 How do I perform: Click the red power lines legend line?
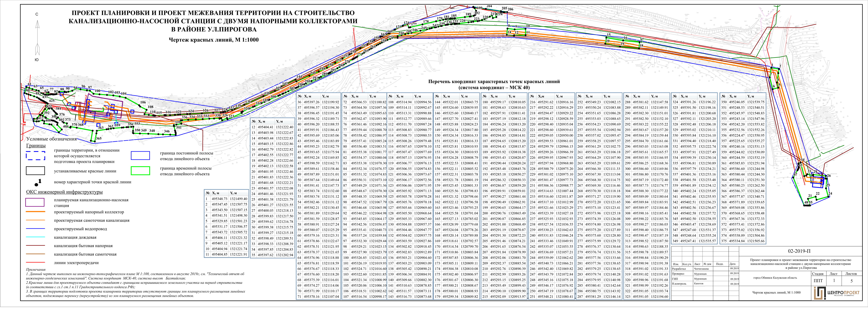tap(35, 263)
